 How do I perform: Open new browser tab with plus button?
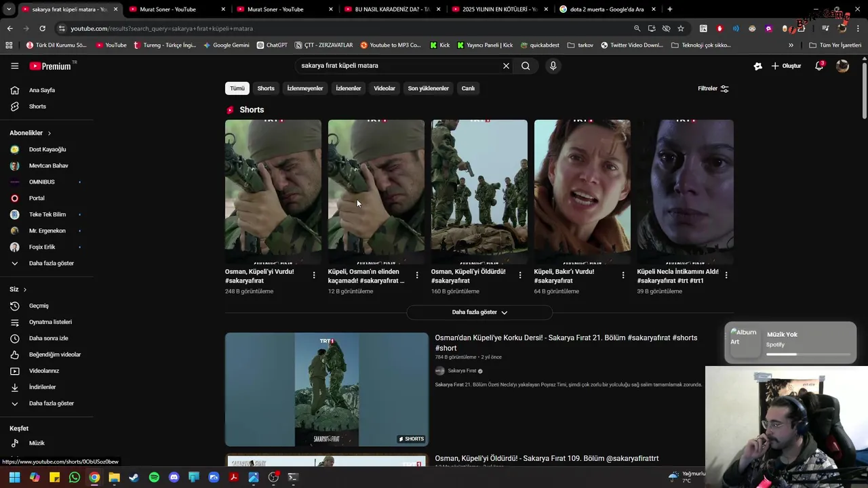670,9
